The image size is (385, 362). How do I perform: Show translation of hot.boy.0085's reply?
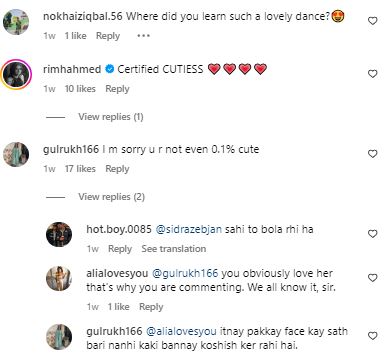(174, 249)
